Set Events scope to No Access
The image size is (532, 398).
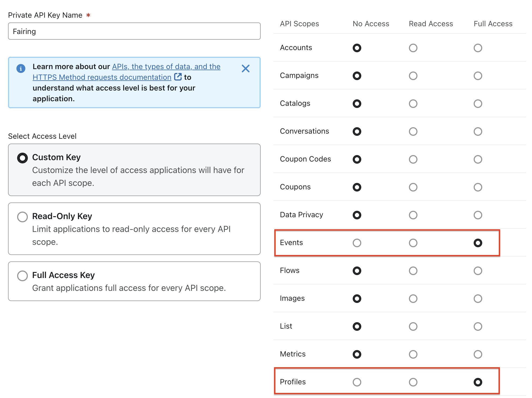pyautogui.click(x=357, y=243)
